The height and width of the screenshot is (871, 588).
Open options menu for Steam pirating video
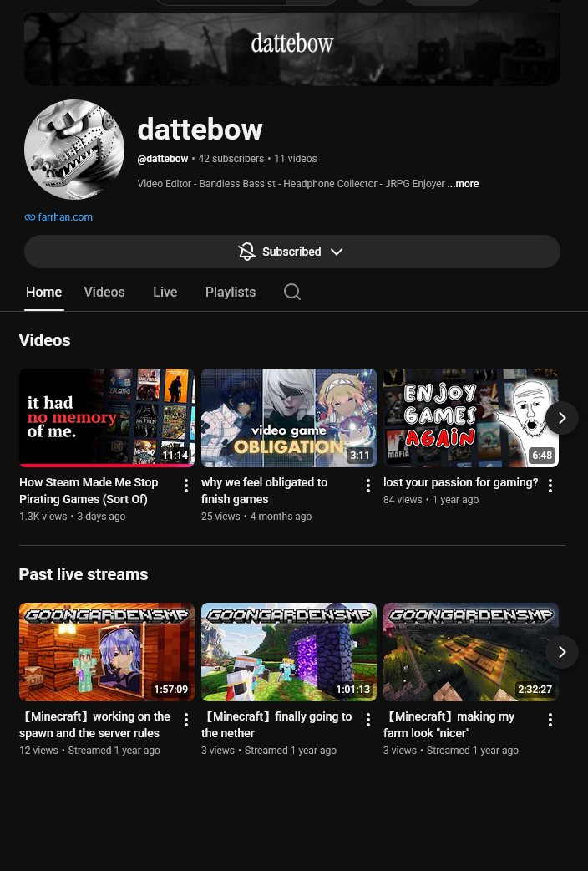pos(186,486)
